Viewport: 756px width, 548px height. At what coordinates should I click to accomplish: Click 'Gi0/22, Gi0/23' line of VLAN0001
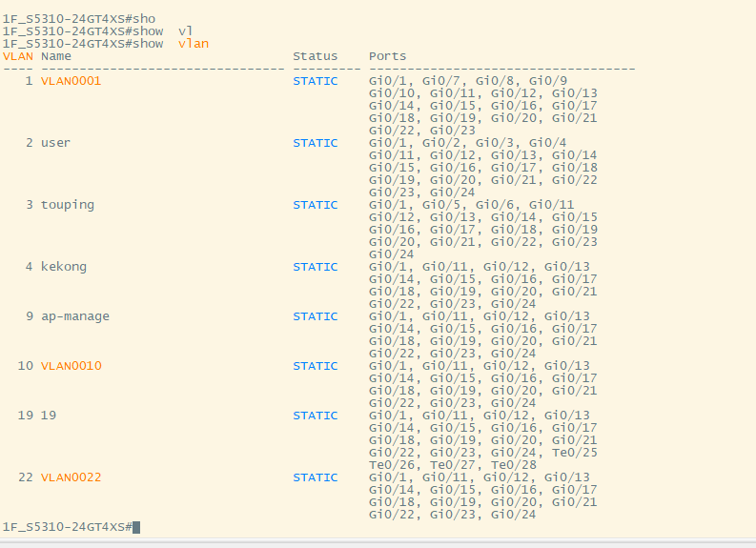point(422,131)
